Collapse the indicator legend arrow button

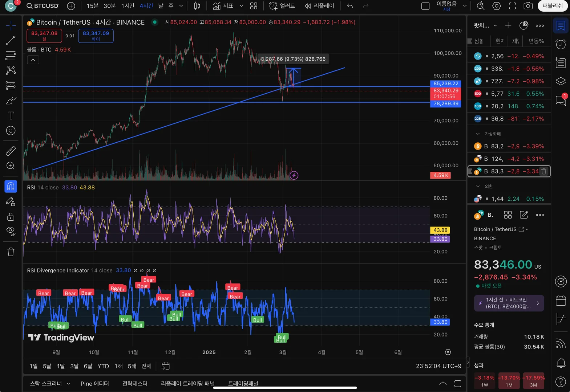33,60
